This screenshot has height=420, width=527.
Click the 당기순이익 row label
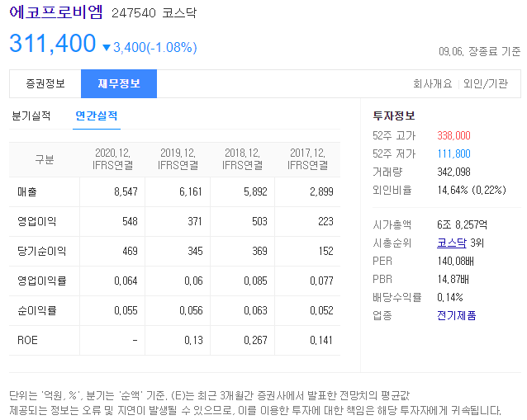point(41,251)
